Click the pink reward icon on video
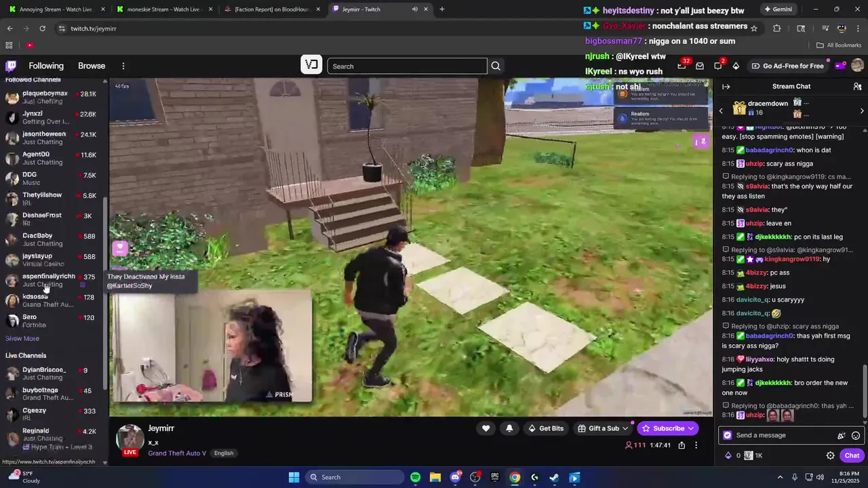The image size is (868, 488). point(120,249)
